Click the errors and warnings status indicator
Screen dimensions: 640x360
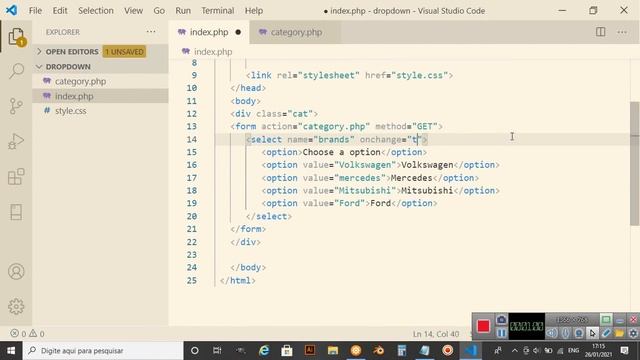pos(27,334)
